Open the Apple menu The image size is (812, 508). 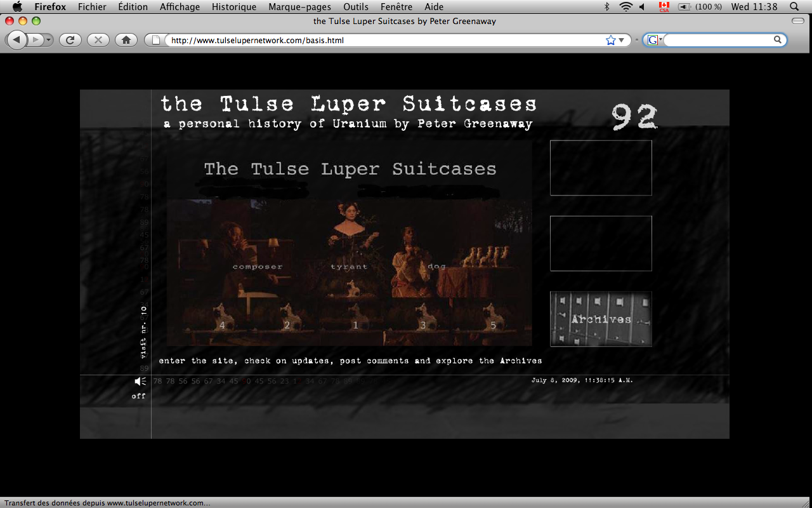click(17, 7)
